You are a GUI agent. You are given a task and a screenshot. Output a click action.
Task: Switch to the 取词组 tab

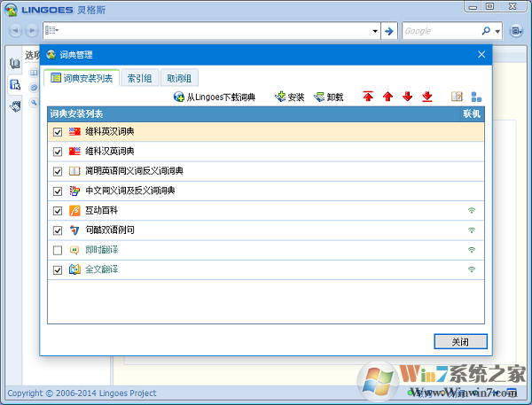179,78
